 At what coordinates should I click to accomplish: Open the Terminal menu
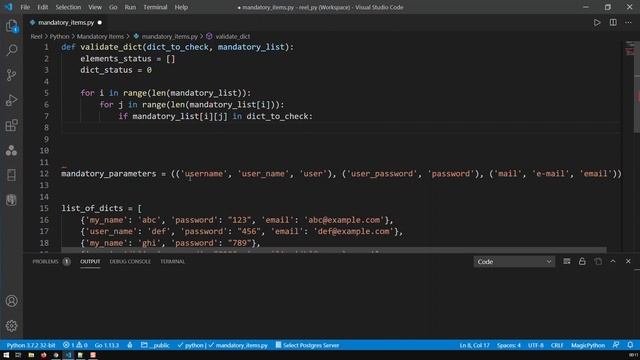click(155, 7)
